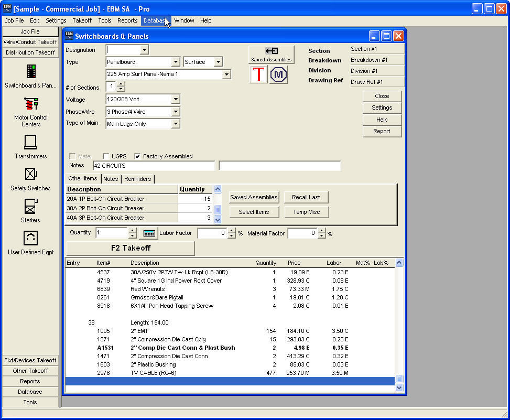Enable the UGPS checkbox
This screenshot has height=420, width=510.
tap(106, 156)
